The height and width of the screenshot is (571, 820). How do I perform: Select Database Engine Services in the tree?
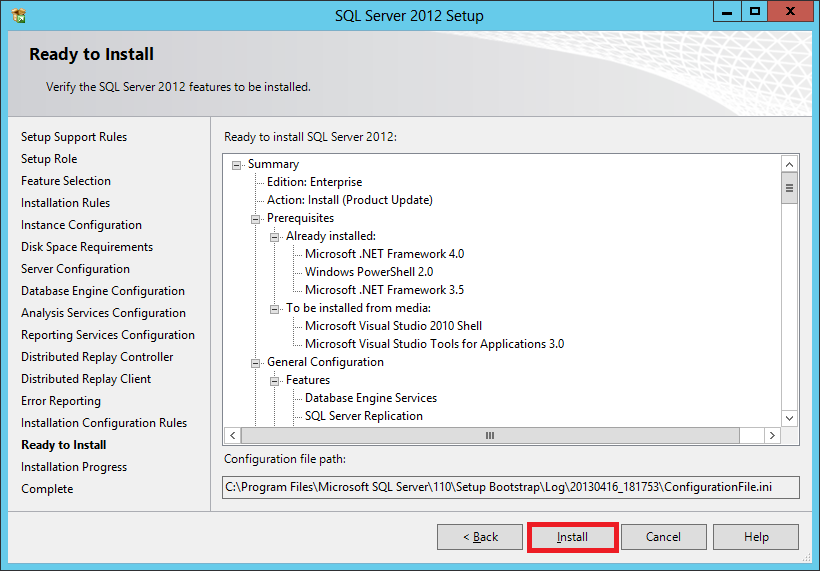[370, 398]
